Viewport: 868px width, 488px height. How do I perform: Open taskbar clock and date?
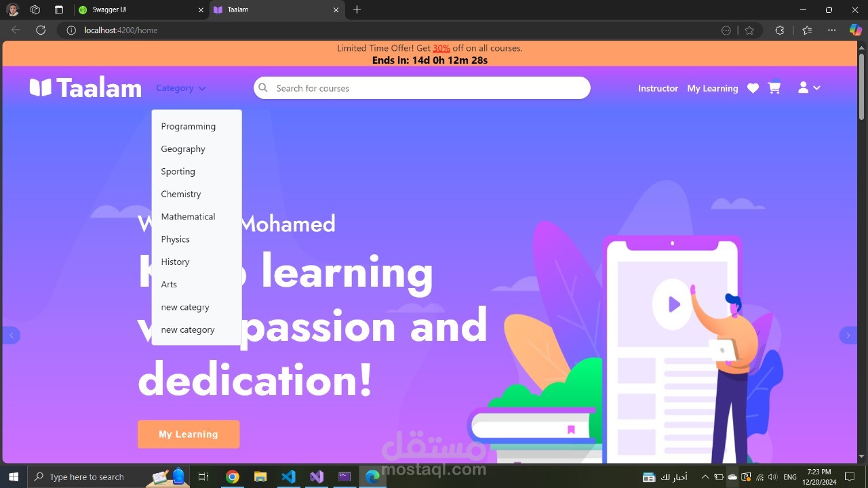819,476
